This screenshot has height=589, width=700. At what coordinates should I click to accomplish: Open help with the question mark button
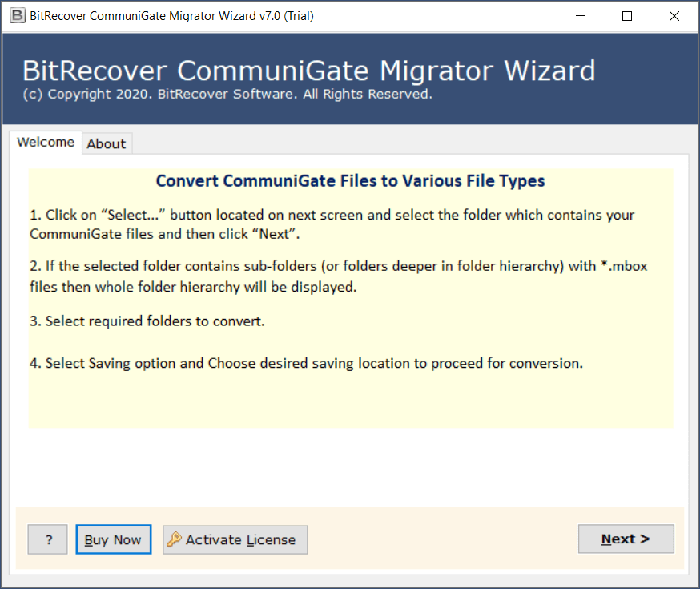(48, 539)
